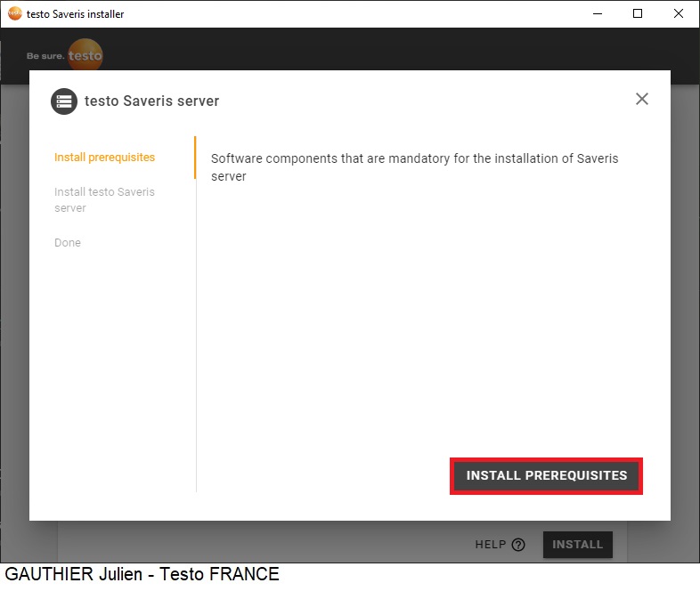Click the 'testo Saveris server' dialog title
This screenshot has width=700, height=591.
[x=151, y=101]
